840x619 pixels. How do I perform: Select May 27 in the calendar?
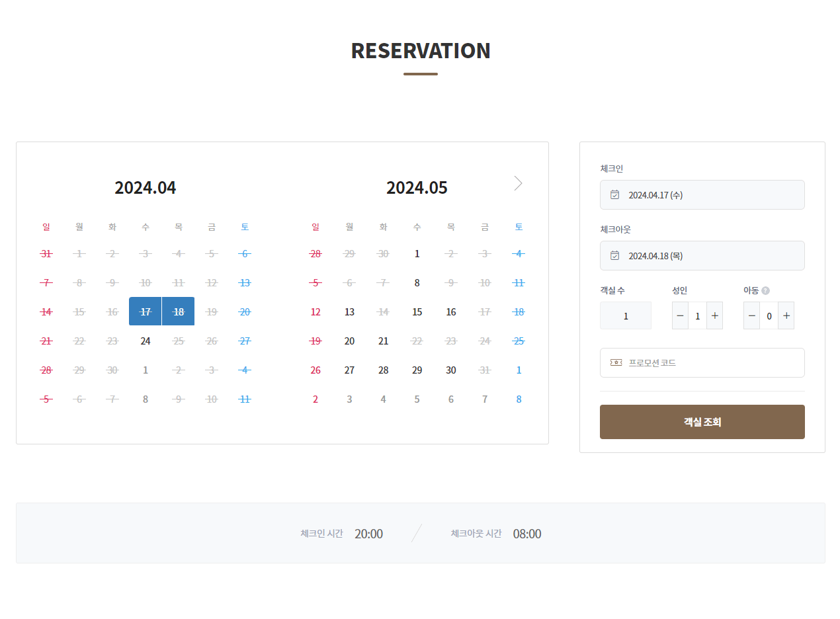(x=349, y=370)
